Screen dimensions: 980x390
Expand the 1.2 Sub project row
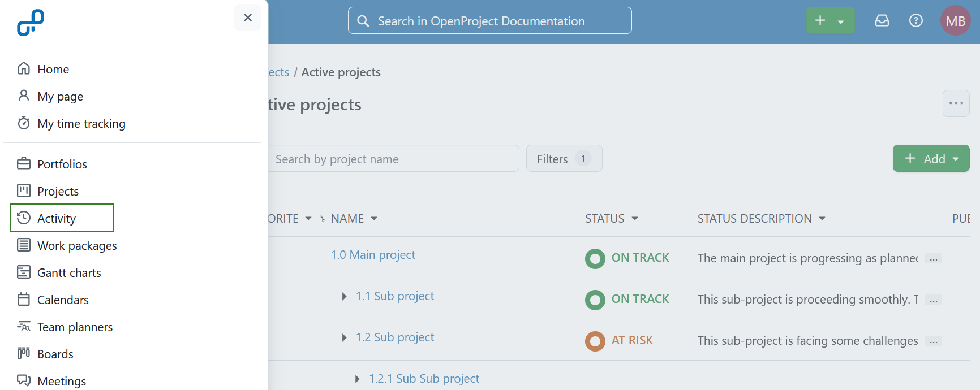(344, 338)
